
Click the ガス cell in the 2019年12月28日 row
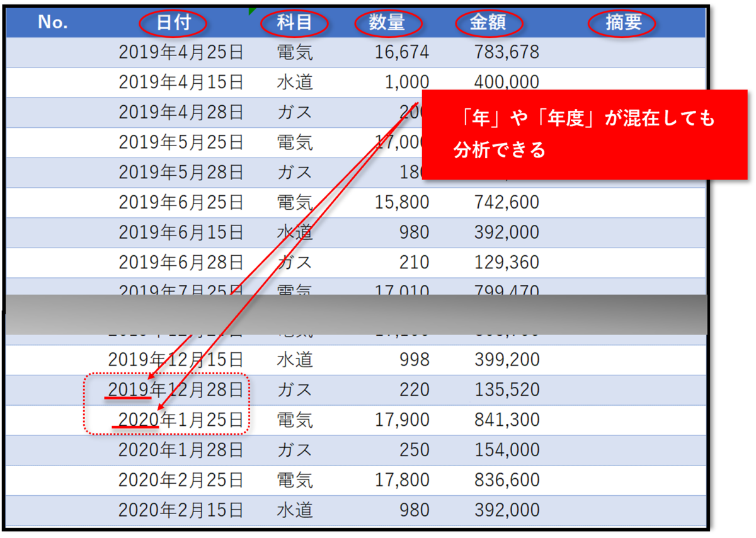[x=295, y=390]
